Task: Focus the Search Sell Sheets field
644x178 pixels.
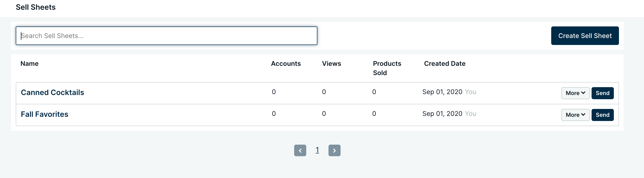Action: (167, 36)
